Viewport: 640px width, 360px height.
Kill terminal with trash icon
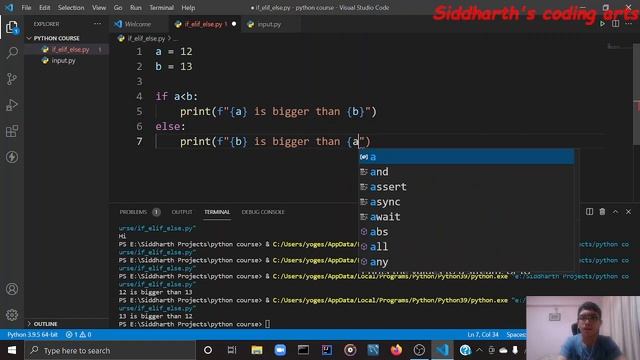602,211
